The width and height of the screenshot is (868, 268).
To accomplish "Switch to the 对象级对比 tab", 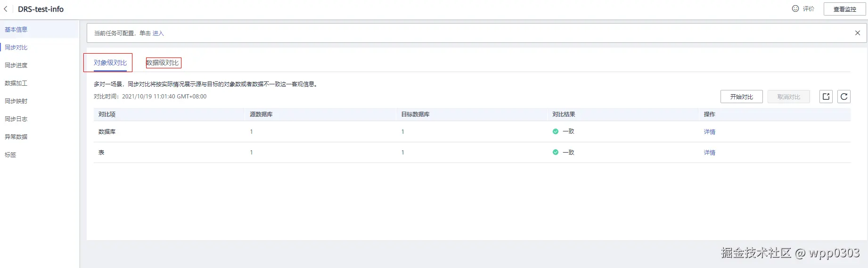I will (x=110, y=63).
